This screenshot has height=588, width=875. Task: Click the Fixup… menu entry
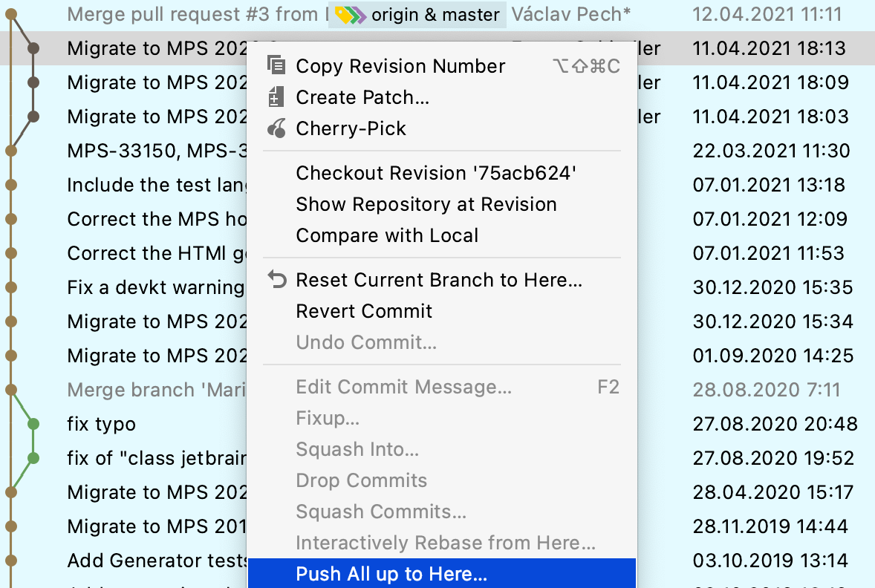(x=328, y=418)
